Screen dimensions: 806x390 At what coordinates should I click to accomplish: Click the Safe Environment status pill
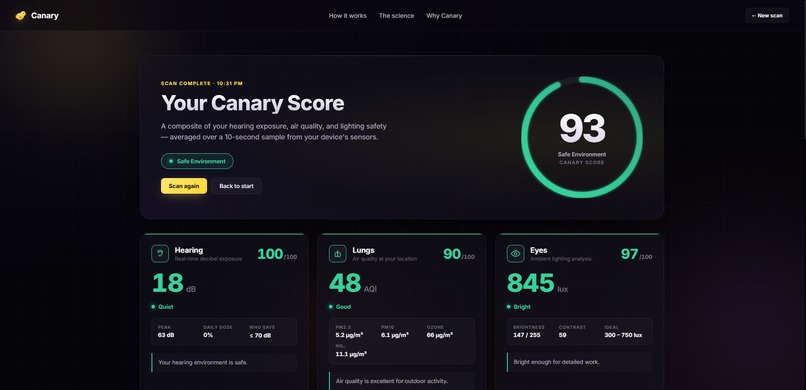pyautogui.click(x=197, y=161)
